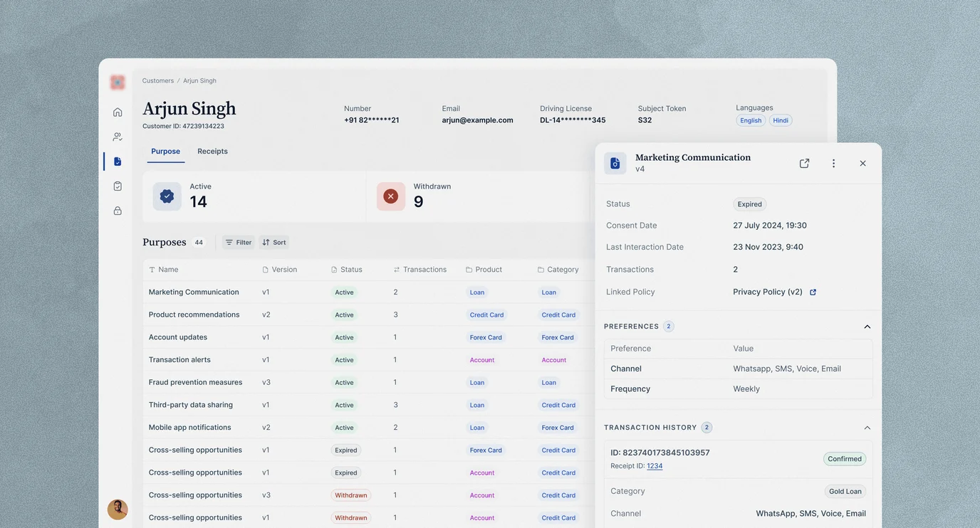Open Receipt ID 1234 link
Screen dimensions: 980x528
pos(655,466)
